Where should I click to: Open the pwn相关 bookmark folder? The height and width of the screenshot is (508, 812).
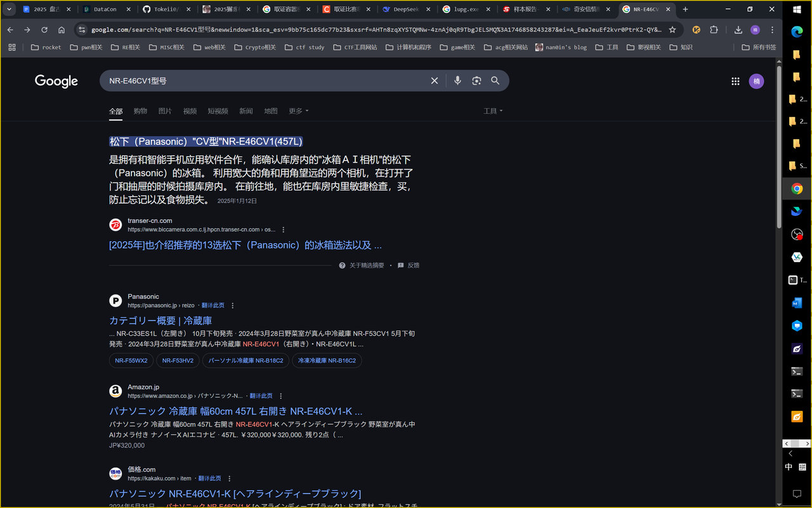click(88, 47)
